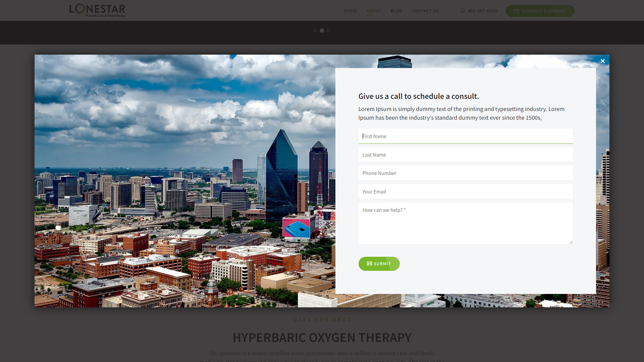Open the Home menu item
Screen dimensions: 644x362
coord(350,11)
